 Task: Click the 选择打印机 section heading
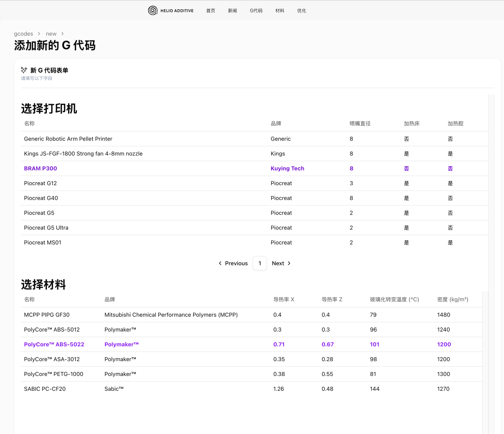tap(49, 108)
